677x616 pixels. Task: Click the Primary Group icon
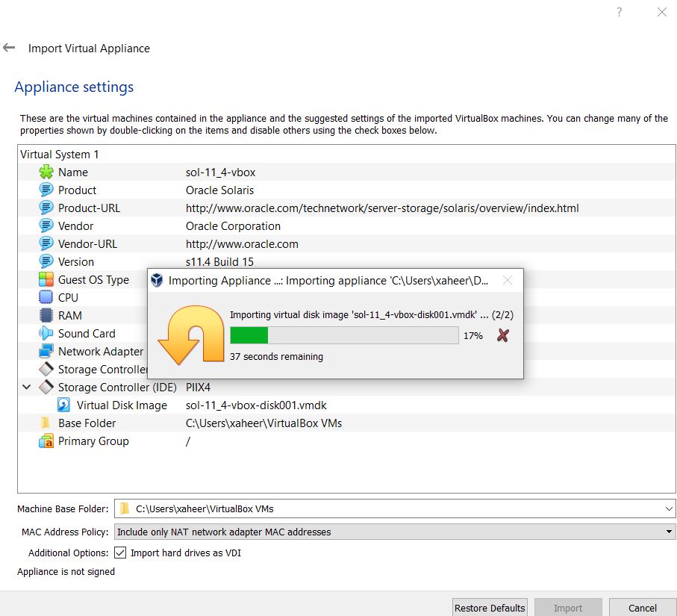click(46, 441)
